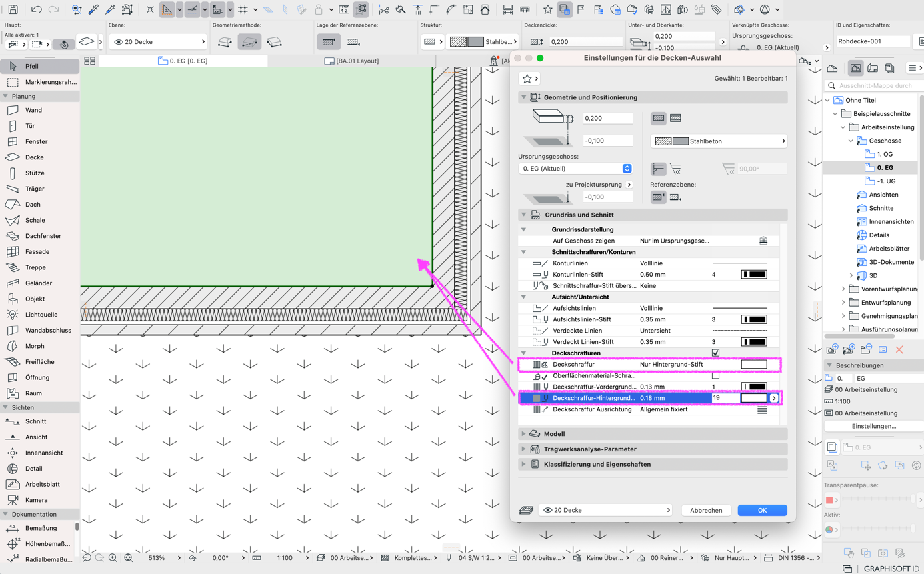Image resolution: width=924 pixels, height=574 pixels.
Task: Open the -1. UG story in navigator
Action: point(886,181)
